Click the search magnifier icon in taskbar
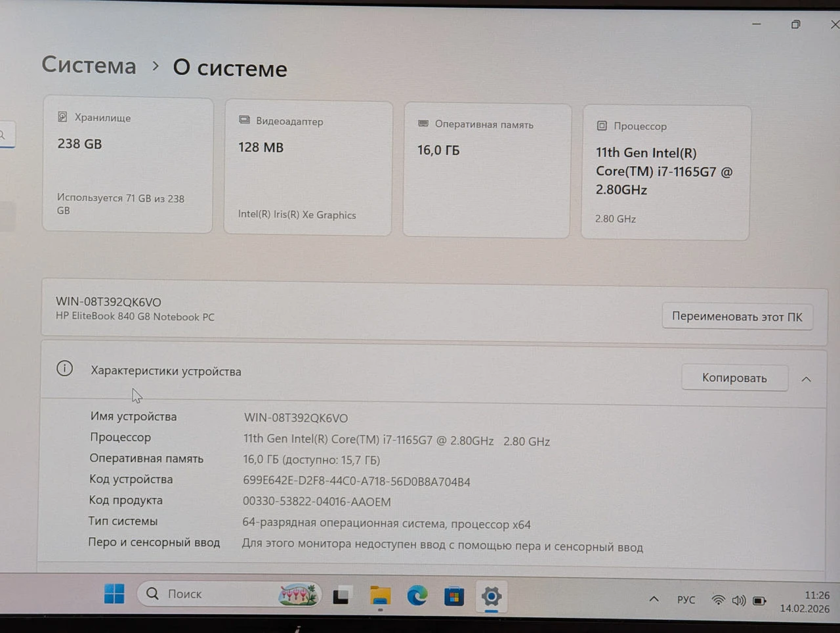Screen dimensions: 840x633 point(152,594)
